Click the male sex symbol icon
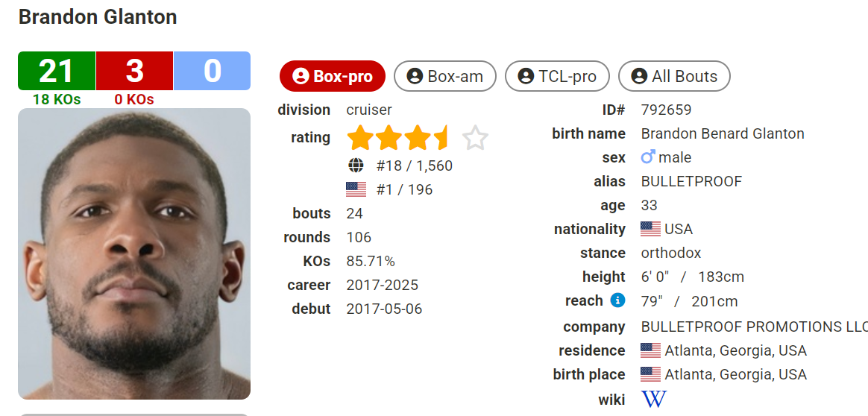This screenshot has height=416, width=868. [648, 157]
